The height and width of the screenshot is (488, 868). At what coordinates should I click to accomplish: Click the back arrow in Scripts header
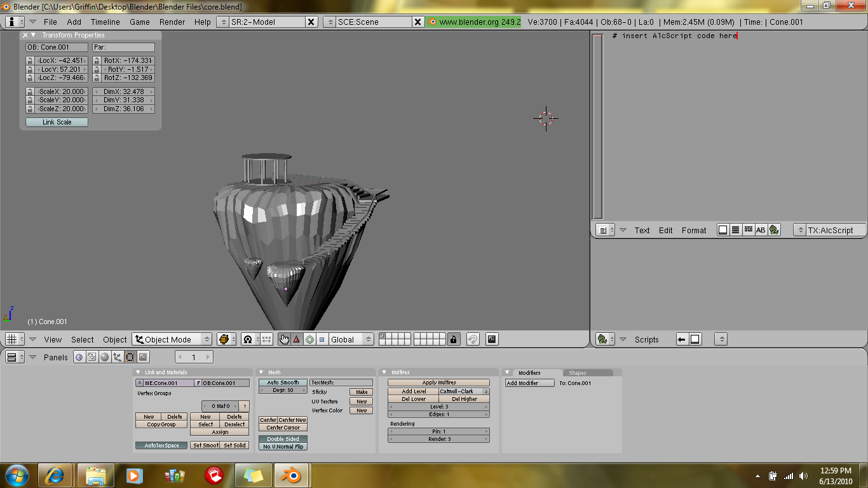pos(682,339)
